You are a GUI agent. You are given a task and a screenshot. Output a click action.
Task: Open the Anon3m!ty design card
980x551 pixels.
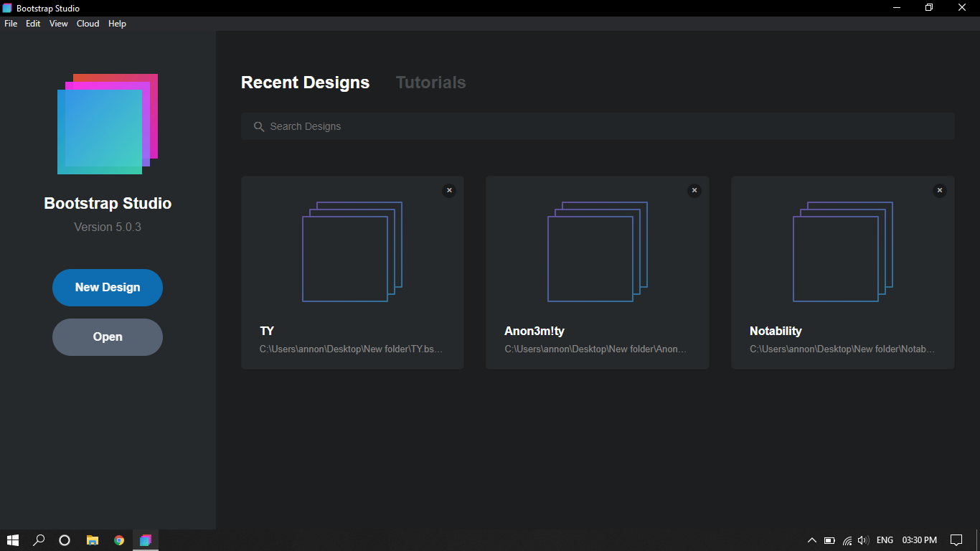pos(598,273)
